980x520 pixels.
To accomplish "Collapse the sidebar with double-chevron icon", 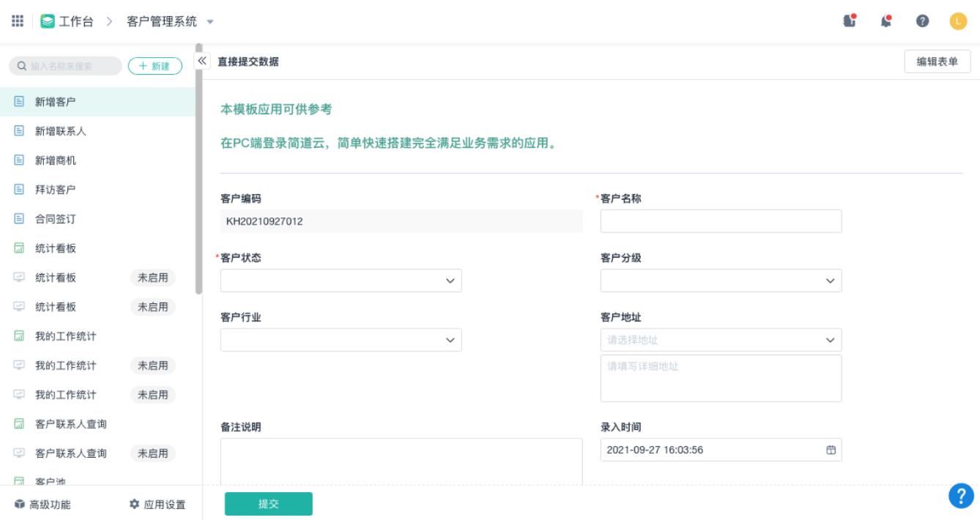I will [x=202, y=61].
